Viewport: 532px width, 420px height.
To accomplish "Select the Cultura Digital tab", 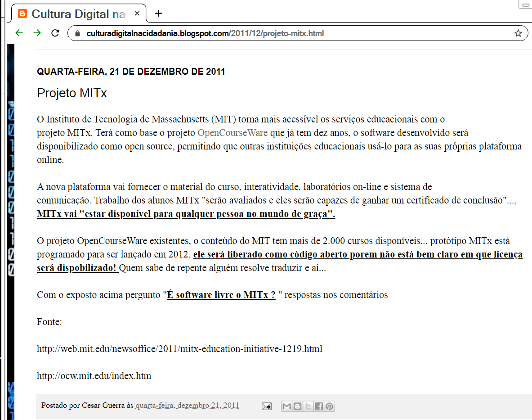I will click(79, 14).
